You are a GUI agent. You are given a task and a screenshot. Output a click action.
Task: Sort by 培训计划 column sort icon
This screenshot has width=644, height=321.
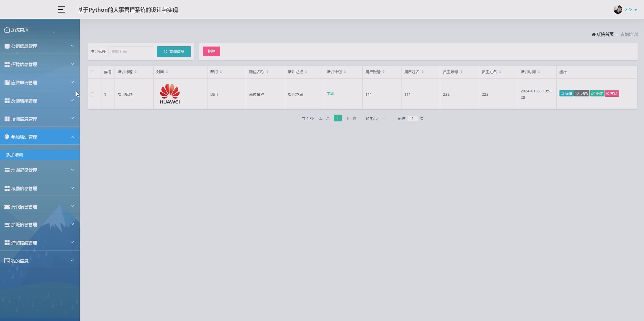click(x=345, y=72)
